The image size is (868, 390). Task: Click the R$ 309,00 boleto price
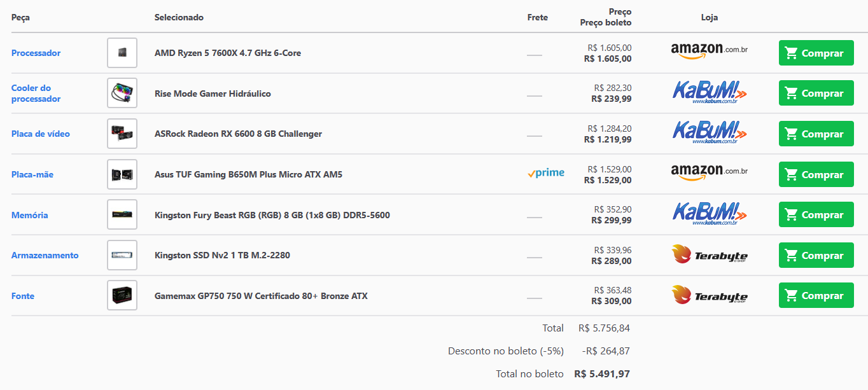612,301
